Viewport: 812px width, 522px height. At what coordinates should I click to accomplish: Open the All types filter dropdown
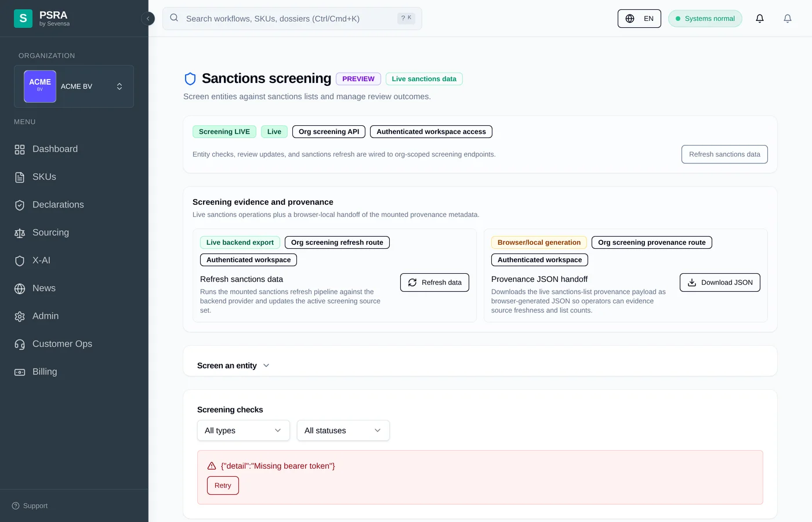click(243, 430)
